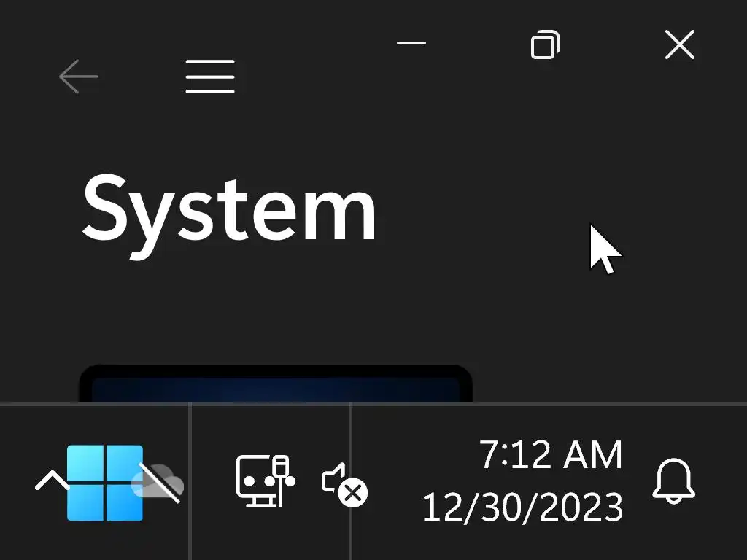This screenshot has height=560, width=747.
Task: Restore down the Settings window
Action: 546,44
